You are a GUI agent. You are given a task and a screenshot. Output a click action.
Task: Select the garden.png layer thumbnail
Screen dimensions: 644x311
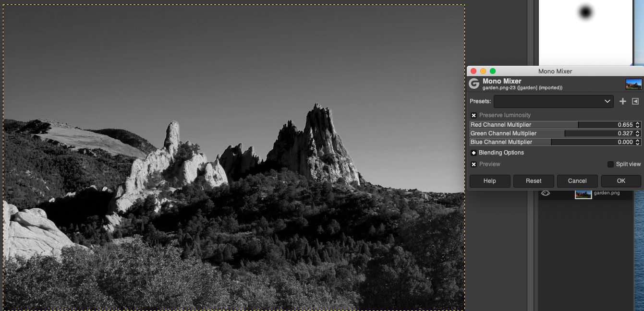(x=583, y=193)
